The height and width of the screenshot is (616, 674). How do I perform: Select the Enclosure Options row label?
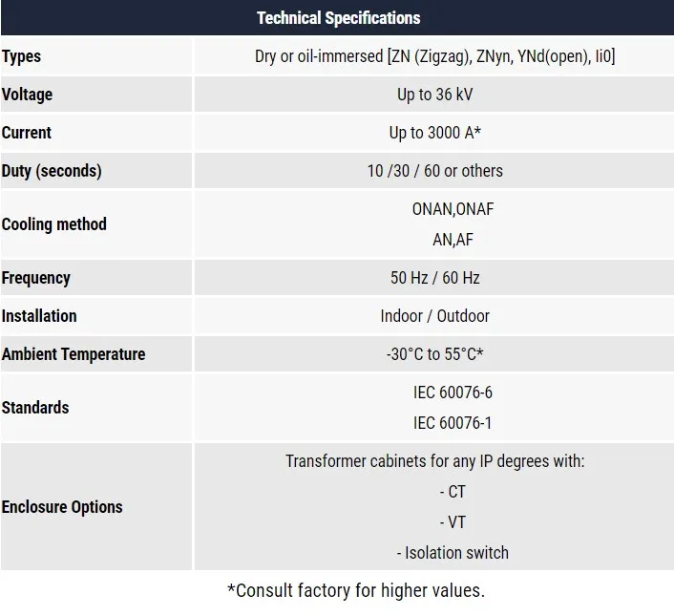point(62,507)
